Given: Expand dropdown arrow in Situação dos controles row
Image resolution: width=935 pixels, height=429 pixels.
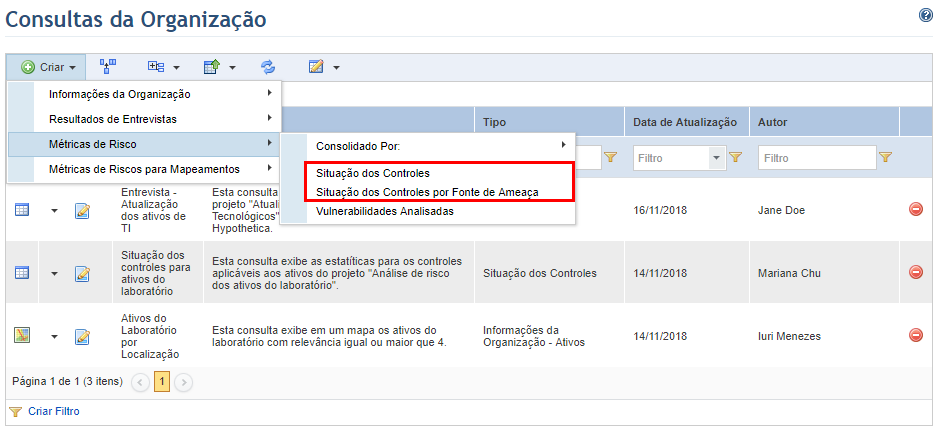Looking at the screenshot, I should (x=54, y=273).
